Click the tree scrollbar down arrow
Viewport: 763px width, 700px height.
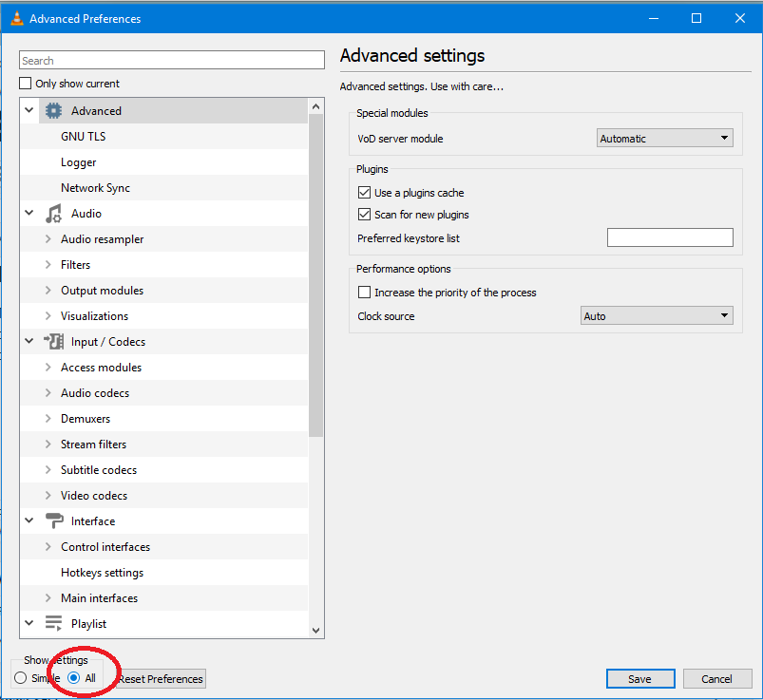[315, 631]
